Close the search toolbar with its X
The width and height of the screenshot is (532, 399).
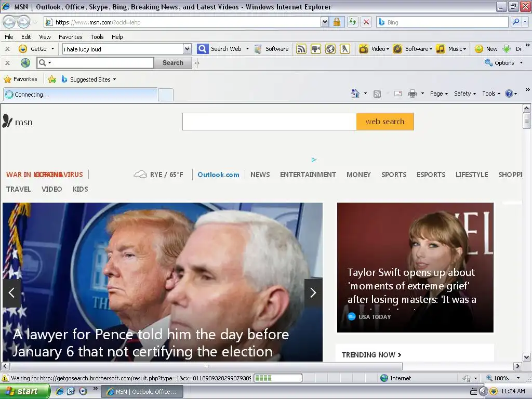[7, 63]
